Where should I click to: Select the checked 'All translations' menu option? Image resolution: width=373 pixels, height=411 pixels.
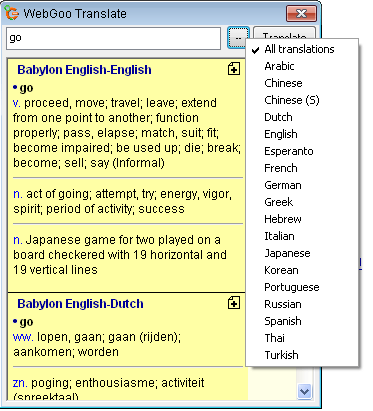click(x=302, y=49)
